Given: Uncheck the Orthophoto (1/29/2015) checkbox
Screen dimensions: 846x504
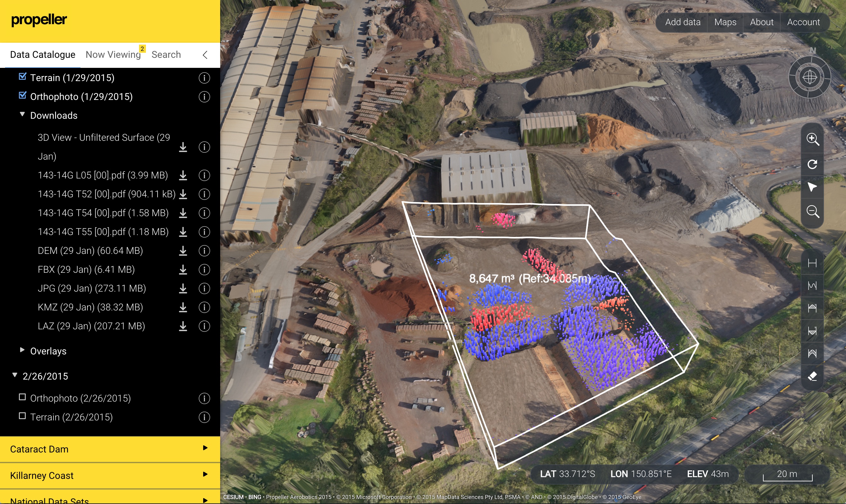Looking at the screenshot, I should click(x=22, y=96).
